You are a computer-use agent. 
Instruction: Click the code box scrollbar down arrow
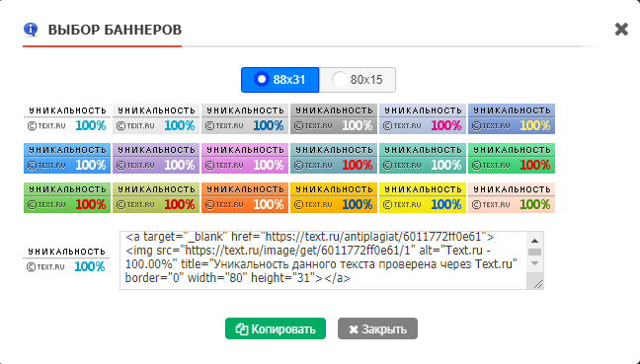pyautogui.click(x=534, y=263)
